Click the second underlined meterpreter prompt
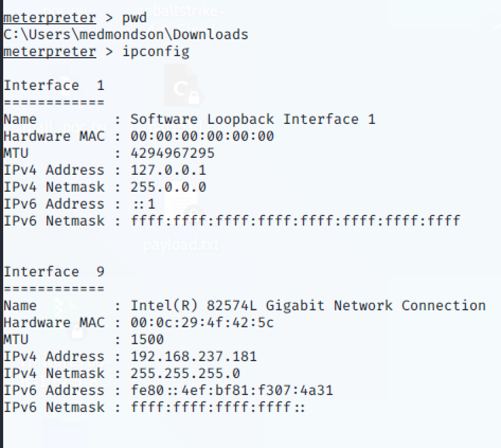 [50, 52]
